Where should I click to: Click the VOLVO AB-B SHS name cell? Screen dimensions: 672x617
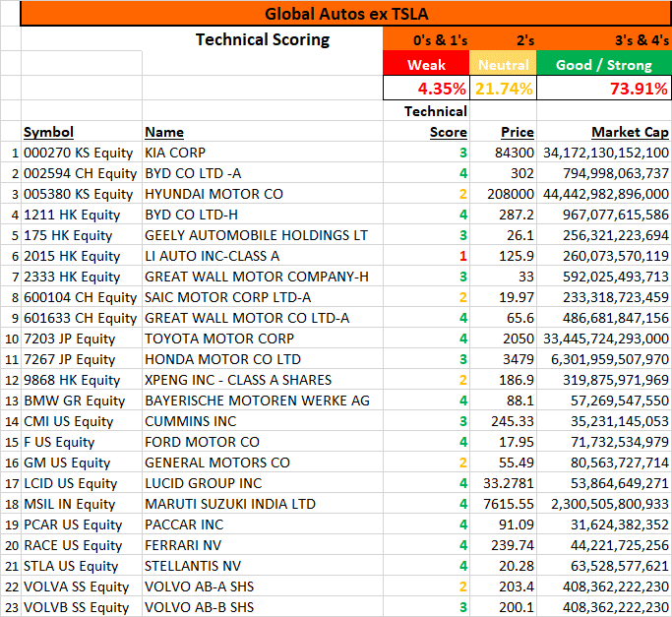(263, 607)
